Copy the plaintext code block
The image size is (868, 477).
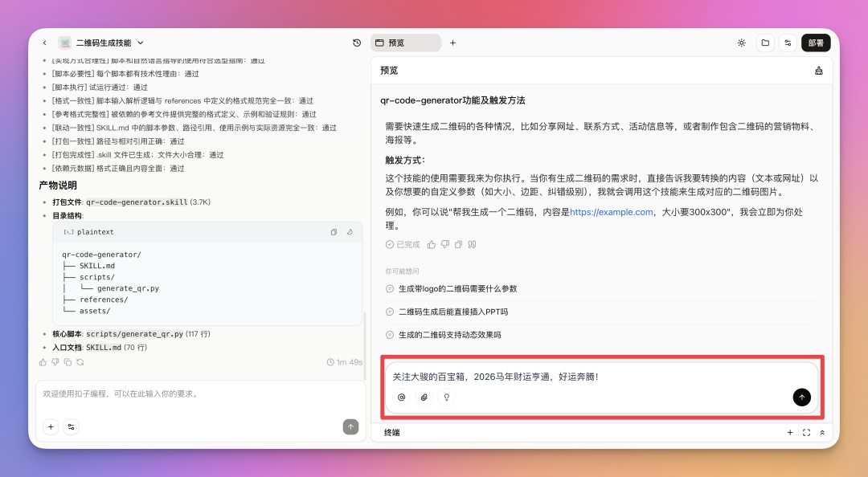pyautogui.click(x=334, y=232)
